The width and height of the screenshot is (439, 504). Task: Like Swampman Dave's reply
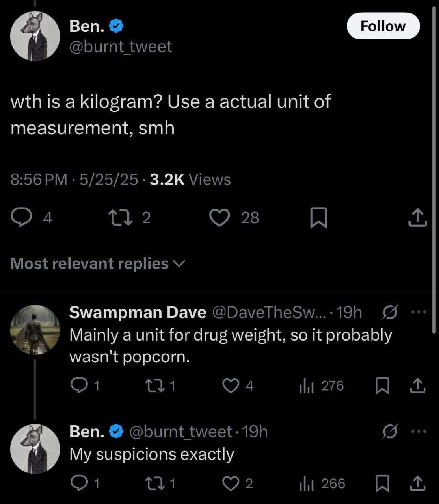(231, 385)
